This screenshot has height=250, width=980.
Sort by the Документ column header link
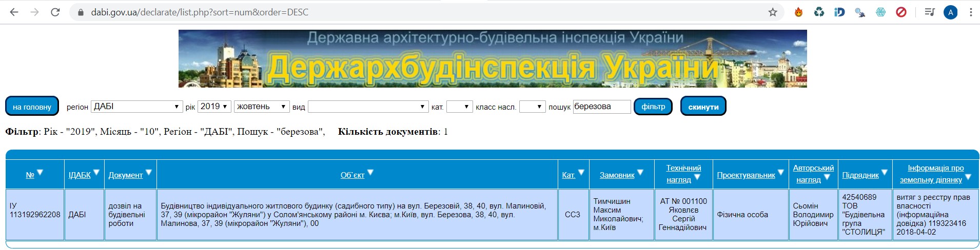pyautogui.click(x=126, y=175)
